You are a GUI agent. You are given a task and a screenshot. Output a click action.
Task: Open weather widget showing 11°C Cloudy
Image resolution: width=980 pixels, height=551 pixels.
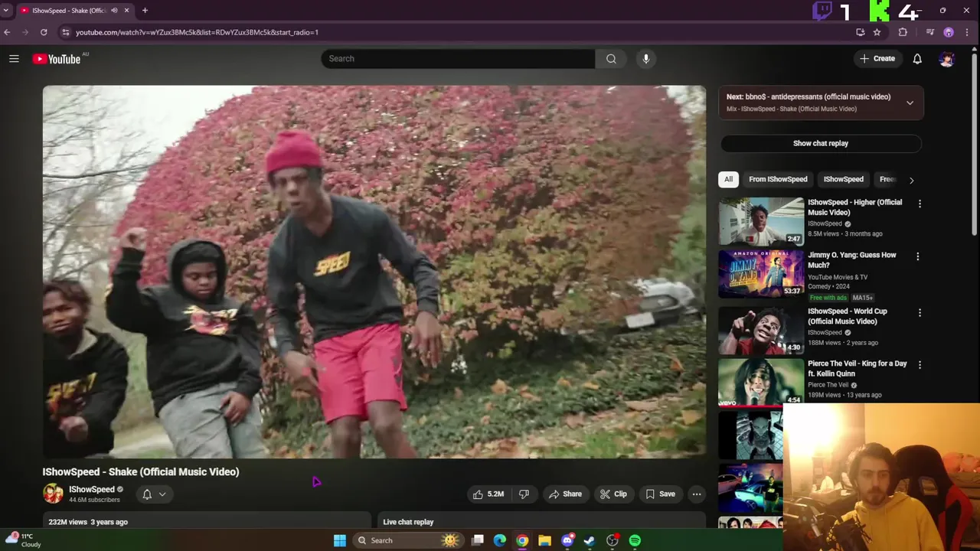click(22, 540)
